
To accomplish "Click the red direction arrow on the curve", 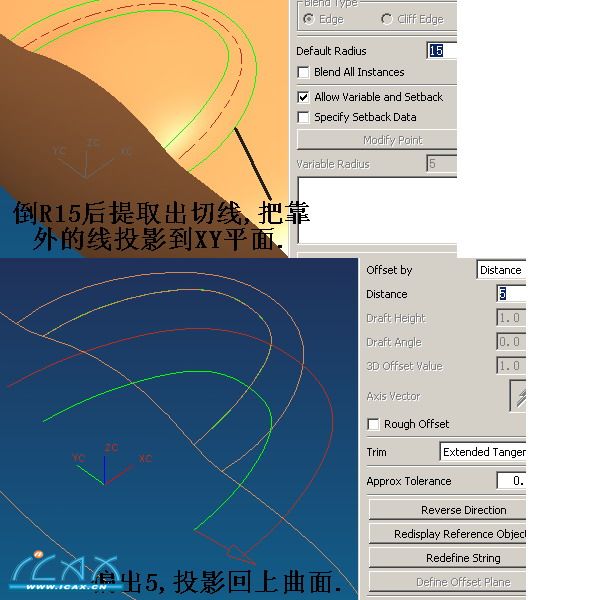I will (241, 555).
